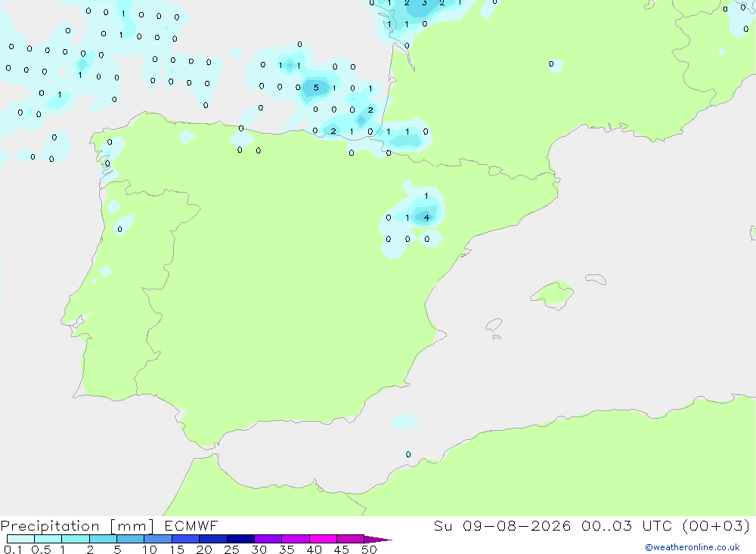This screenshot has width=756, height=554.
Task: Click the 'ECMWF' model label
Action: (x=191, y=525)
